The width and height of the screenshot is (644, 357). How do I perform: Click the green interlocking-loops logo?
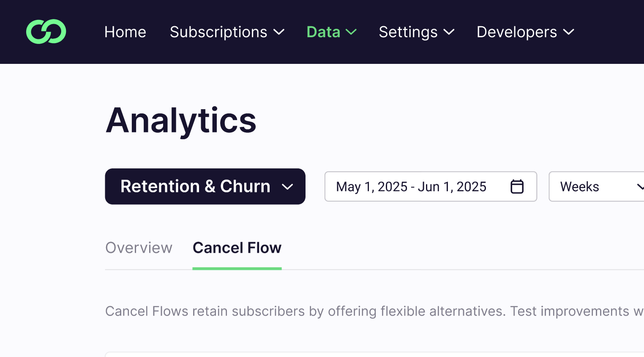click(x=46, y=32)
